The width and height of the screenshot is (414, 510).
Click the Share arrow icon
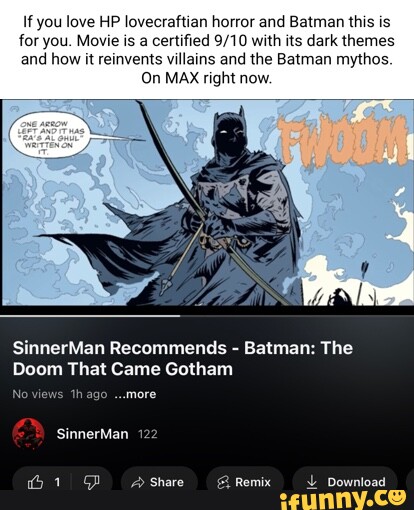tap(137, 483)
